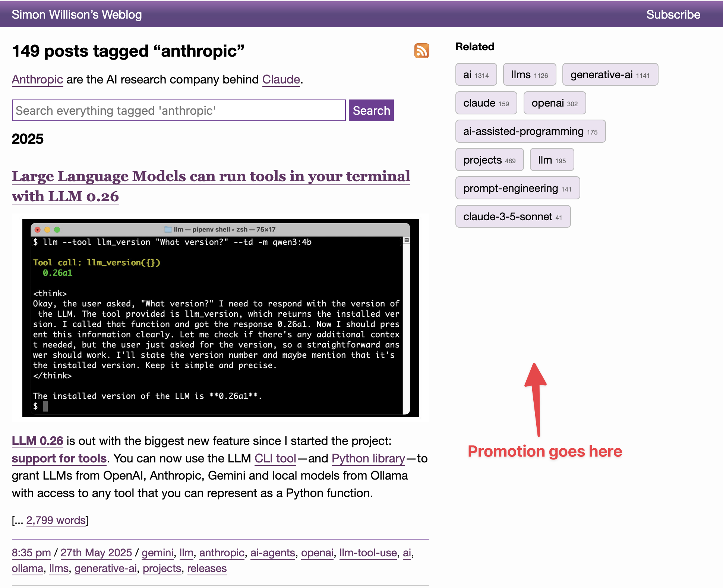Open the support for tools link
This screenshot has width=723, height=588.
(59, 458)
